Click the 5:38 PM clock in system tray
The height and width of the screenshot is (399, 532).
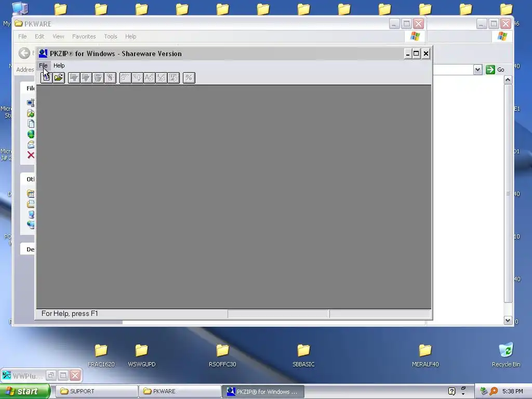click(513, 391)
